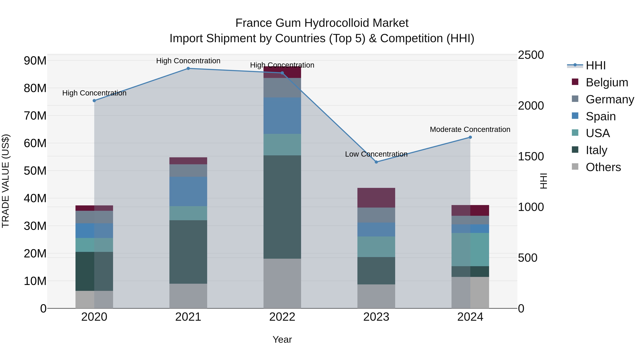Select the 2024 HHI data point
The image size is (644, 362).
[470, 137]
